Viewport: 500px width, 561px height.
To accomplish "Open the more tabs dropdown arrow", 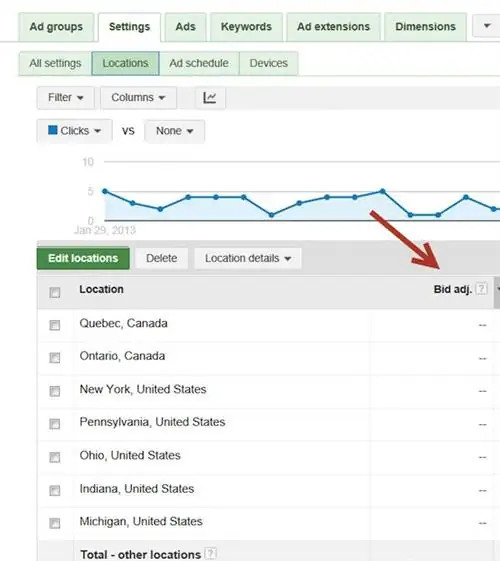I will 486,26.
